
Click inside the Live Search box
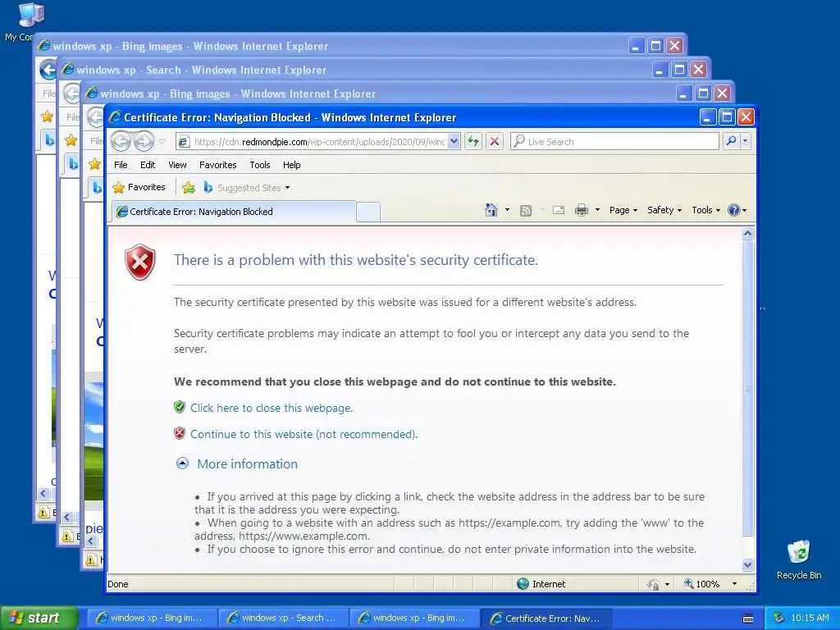pyautogui.click(x=614, y=141)
